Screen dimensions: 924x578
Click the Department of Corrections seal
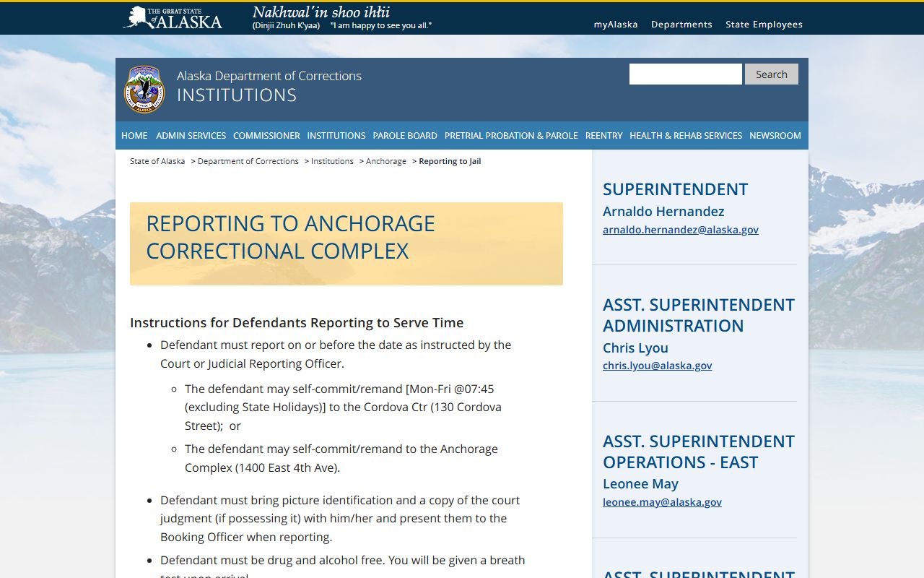tap(144, 89)
